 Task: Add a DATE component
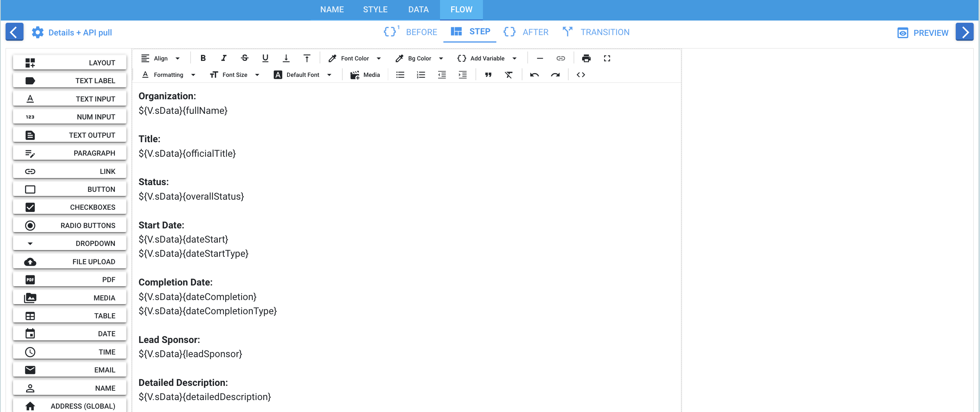point(70,334)
